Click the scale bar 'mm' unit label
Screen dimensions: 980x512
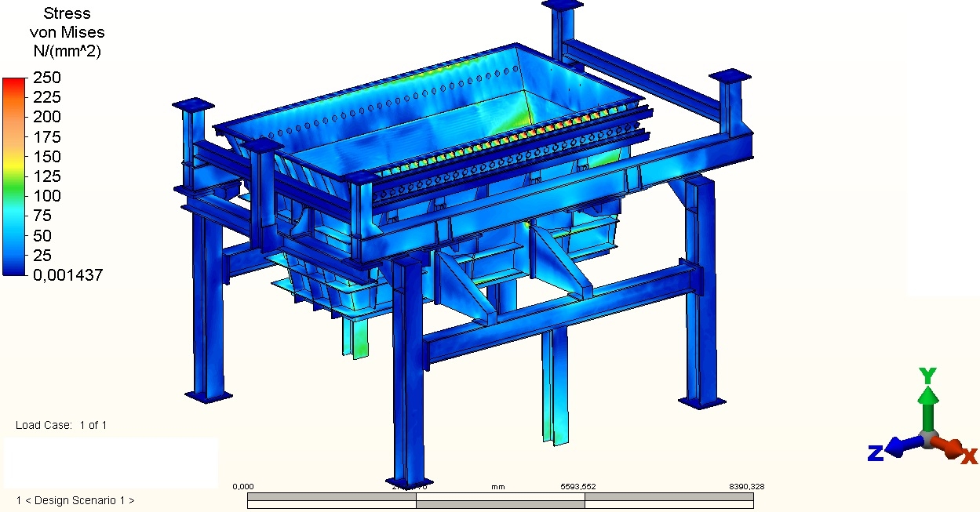497,487
